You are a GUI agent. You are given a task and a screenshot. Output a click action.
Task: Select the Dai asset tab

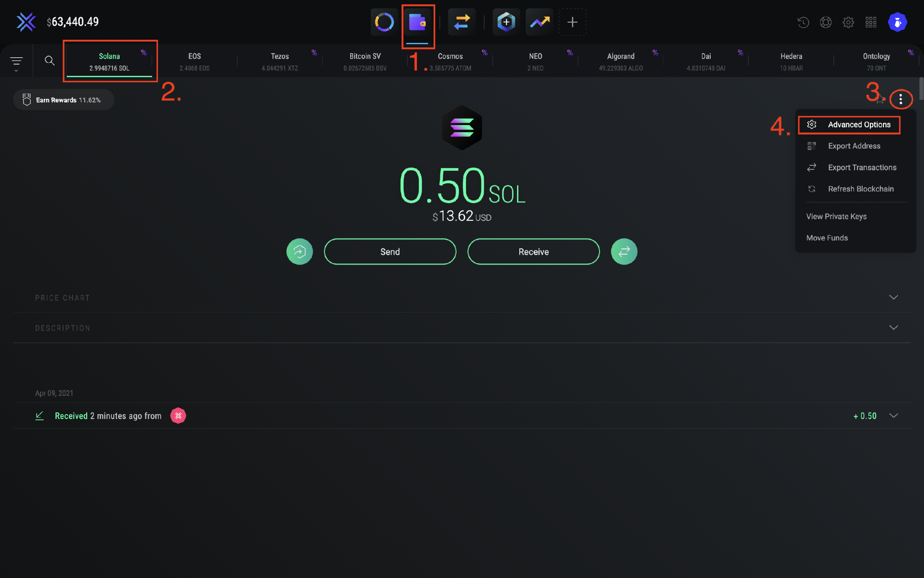706,61
